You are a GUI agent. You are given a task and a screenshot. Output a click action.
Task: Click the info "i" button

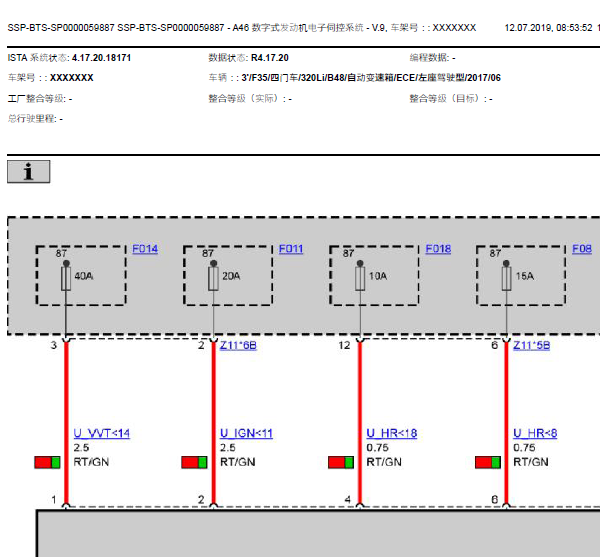28,171
